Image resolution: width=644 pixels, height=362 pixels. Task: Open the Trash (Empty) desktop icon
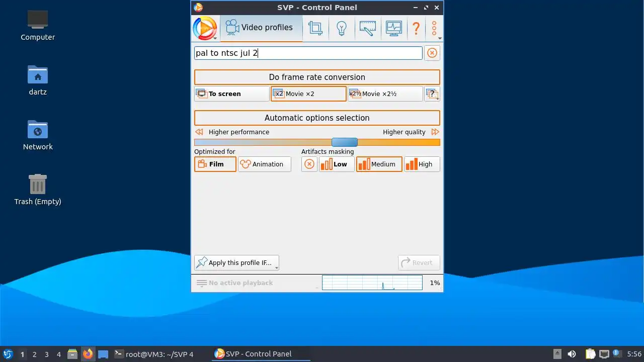pos(38,190)
